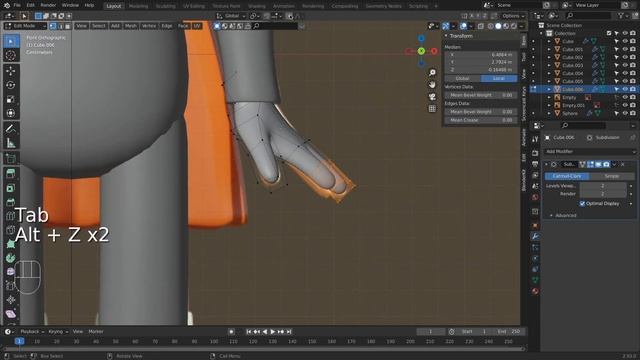Open the Edit Mode dropdown
The image size is (640, 360).
pos(25,26)
